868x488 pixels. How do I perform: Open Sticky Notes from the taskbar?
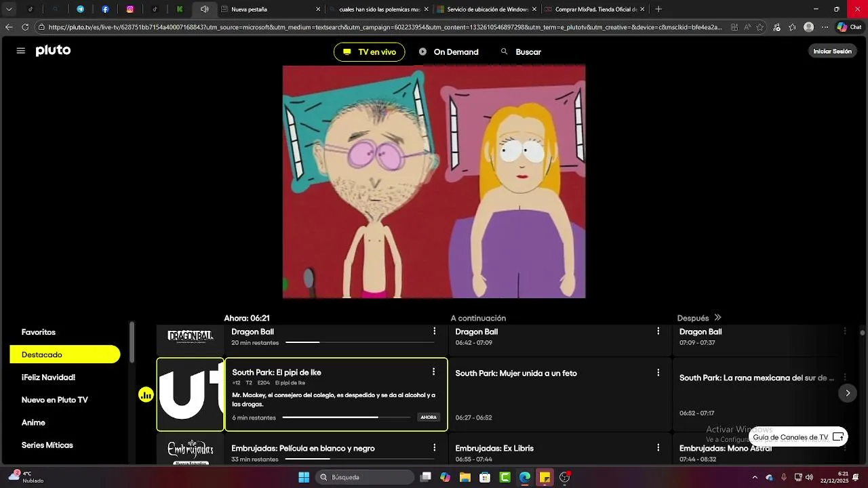[x=545, y=477]
